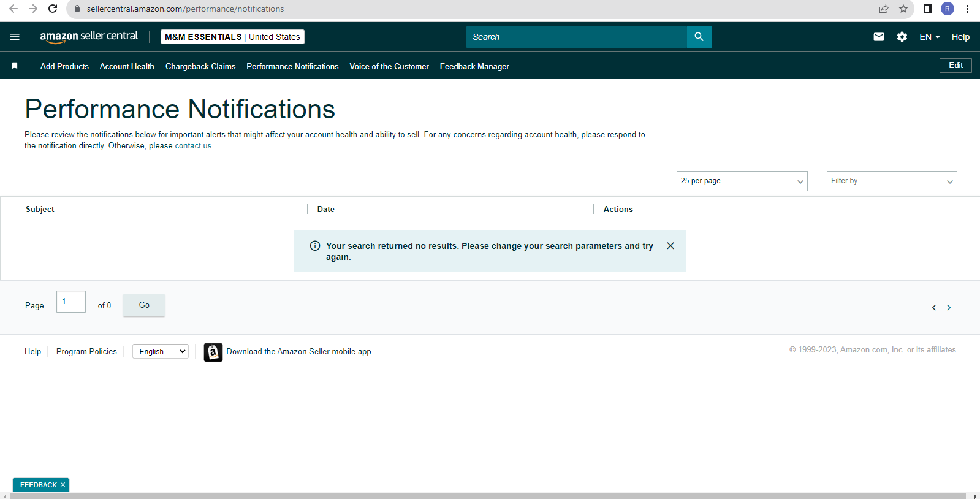Click the Go button

coord(144,305)
